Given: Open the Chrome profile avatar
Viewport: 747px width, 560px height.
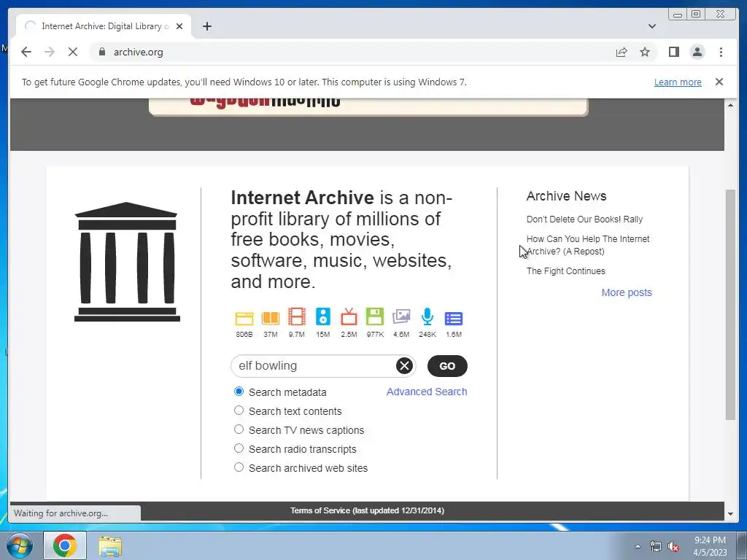Looking at the screenshot, I should [x=697, y=52].
